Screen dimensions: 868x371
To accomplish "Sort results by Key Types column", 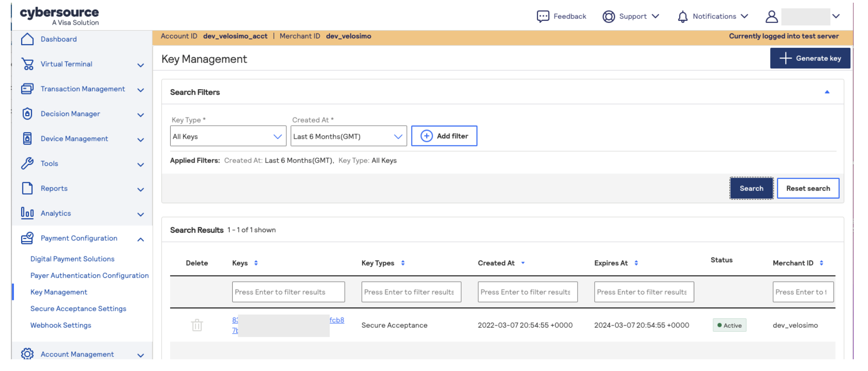I will point(403,263).
